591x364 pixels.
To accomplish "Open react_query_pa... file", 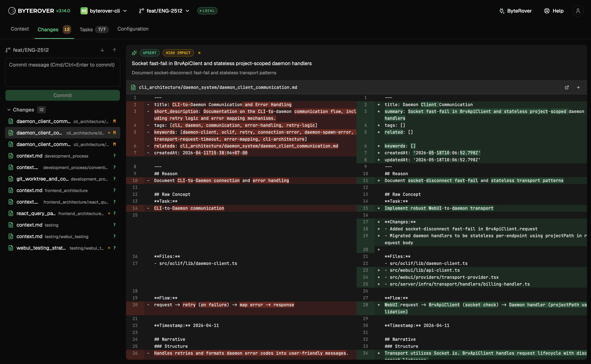I will (63, 213).
